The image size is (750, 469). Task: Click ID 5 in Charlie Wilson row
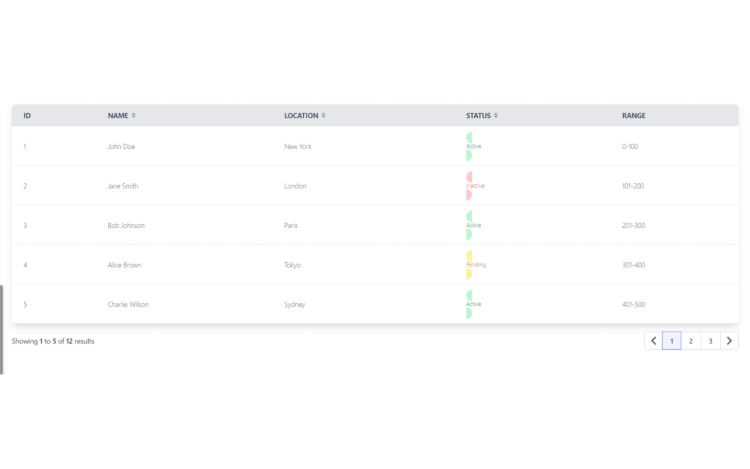[25, 304]
